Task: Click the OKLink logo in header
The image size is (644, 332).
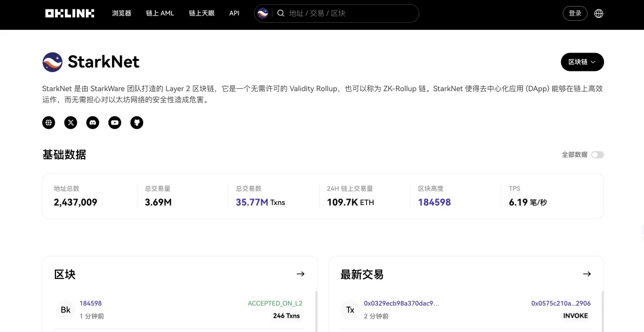Action: [70, 13]
